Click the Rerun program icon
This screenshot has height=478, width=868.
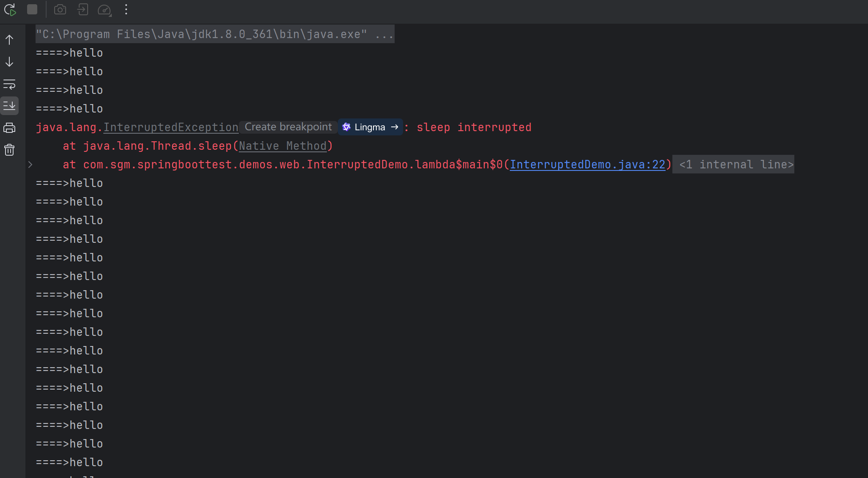click(x=10, y=9)
